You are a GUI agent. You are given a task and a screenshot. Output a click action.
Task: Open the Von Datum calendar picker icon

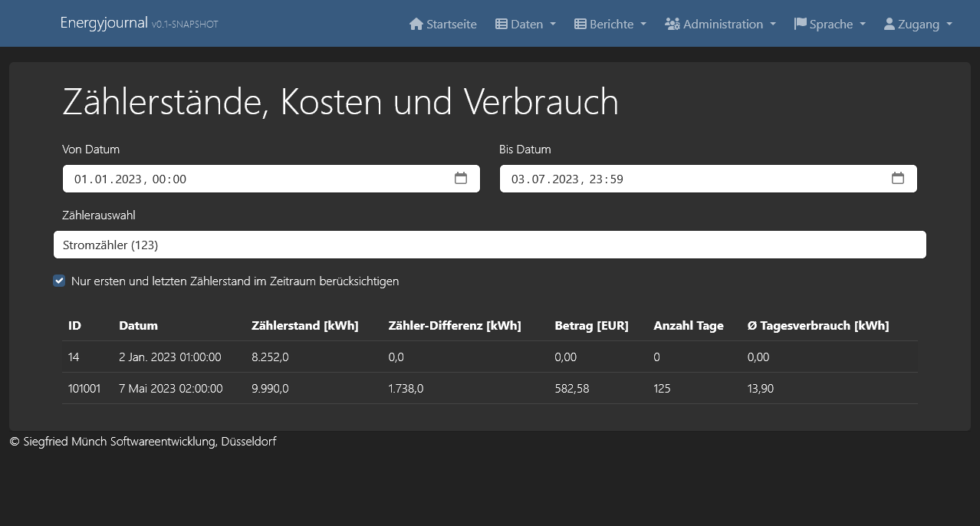(461, 178)
